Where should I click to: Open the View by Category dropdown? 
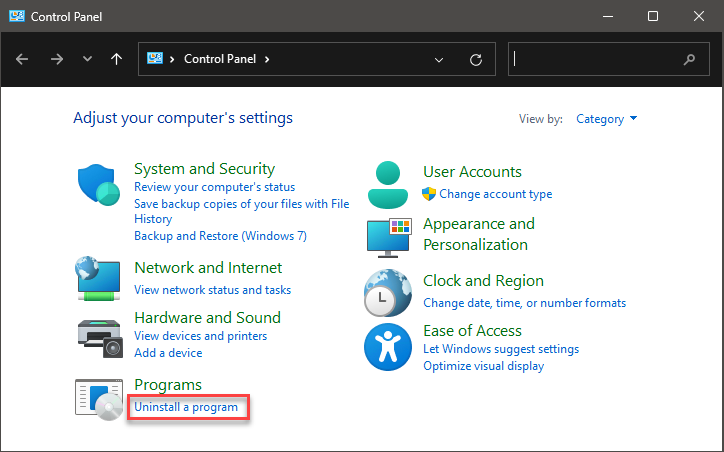(606, 119)
